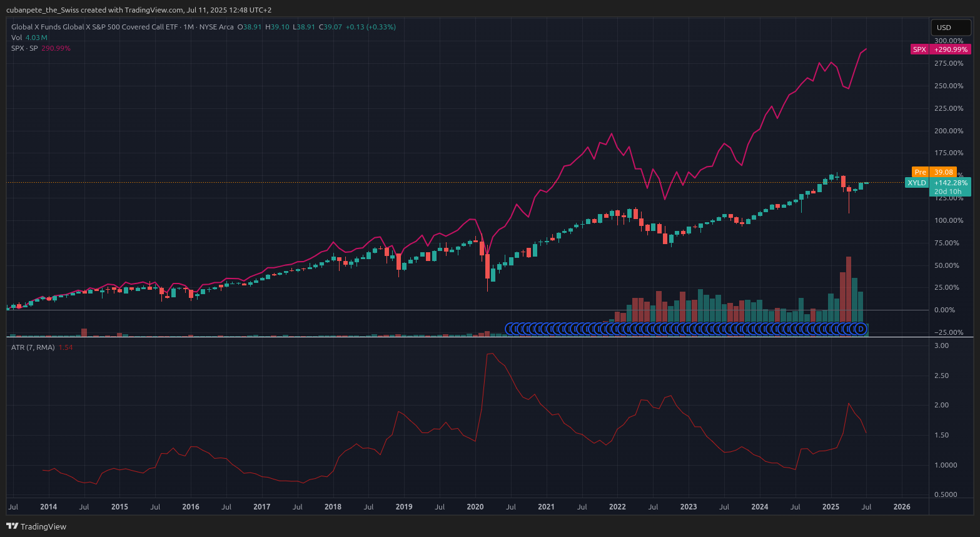Click the 2023 label on the time axis
This screenshot has height=537, width=980.
click(x=688, y=507)
